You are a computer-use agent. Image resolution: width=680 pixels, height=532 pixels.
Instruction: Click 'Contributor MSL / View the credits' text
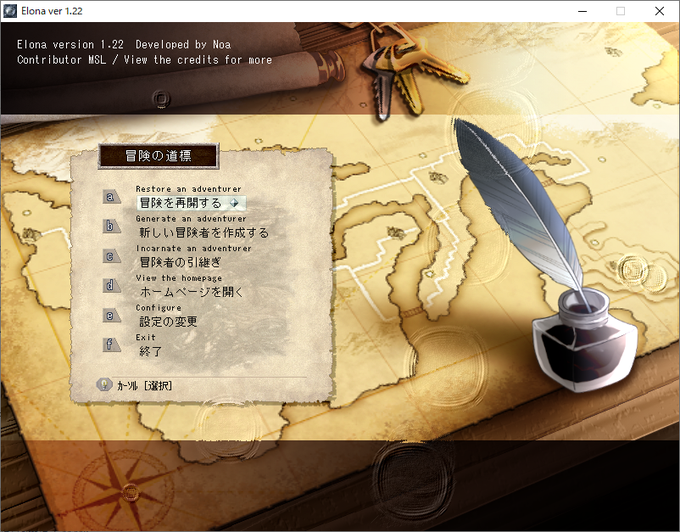coord(144,60)
